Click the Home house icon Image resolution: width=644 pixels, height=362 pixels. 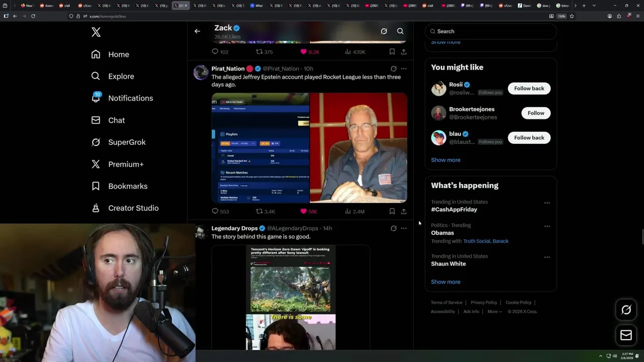pyautogui.click(x=96, y=54)
